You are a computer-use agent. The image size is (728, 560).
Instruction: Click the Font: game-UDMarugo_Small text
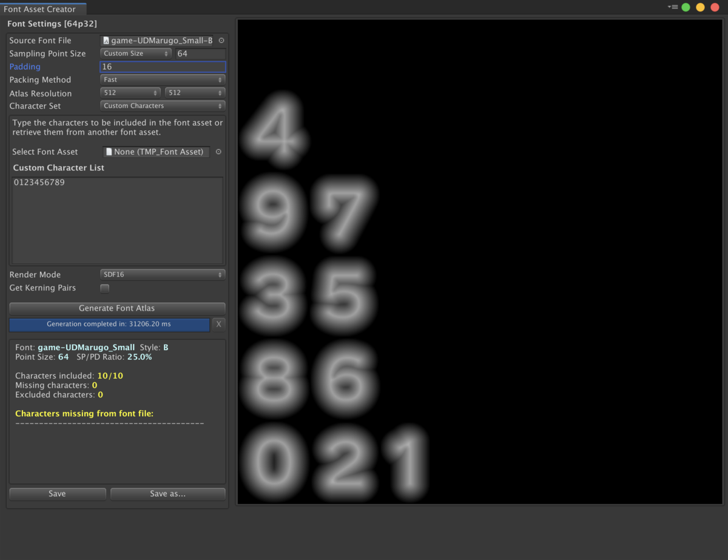pyautogui.click(x=75, y=348)
